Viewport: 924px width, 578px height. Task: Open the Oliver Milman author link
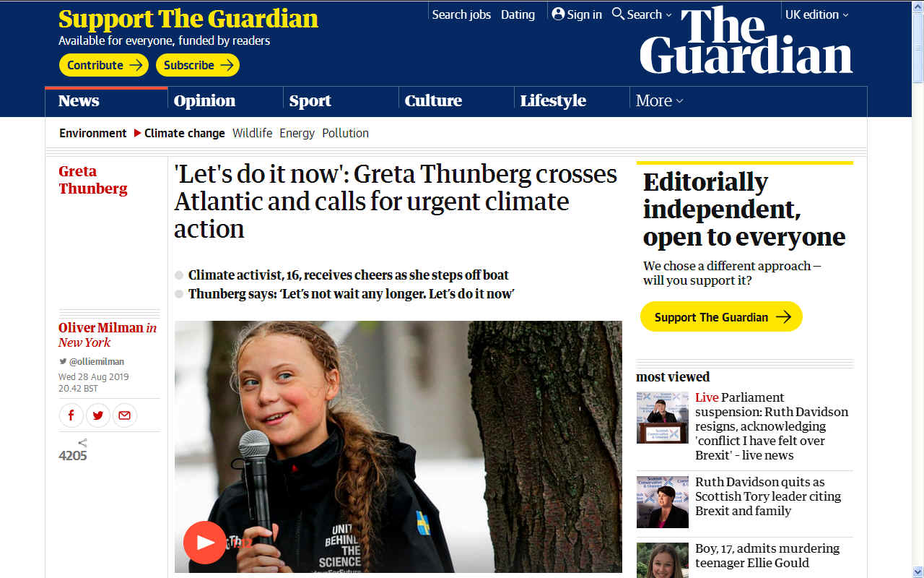(x=101, y=327)
